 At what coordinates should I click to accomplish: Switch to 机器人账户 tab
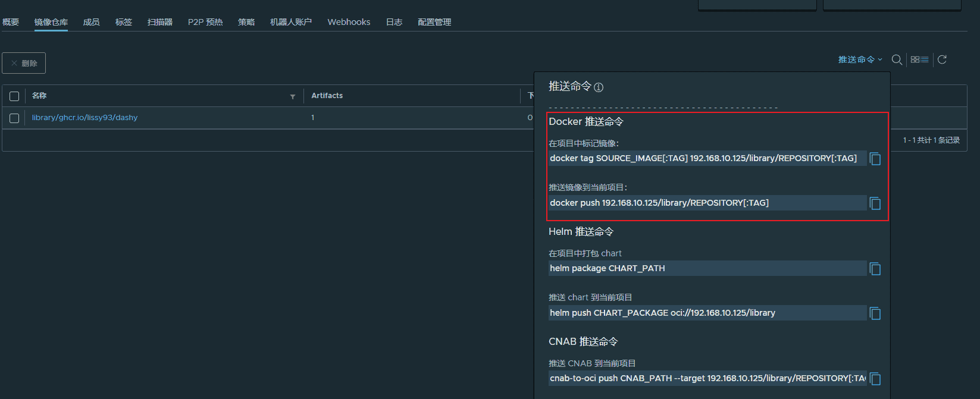click(x=291, y=22)
